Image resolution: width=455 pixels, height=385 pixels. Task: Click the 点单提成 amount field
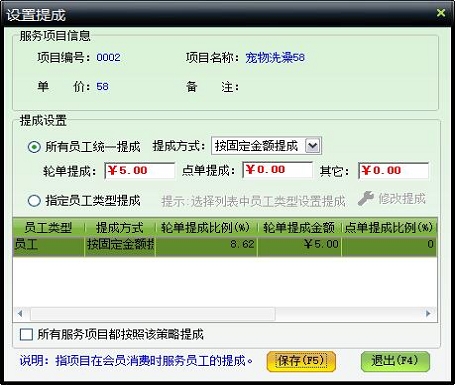pyautogui.click(x=277, y=170)
